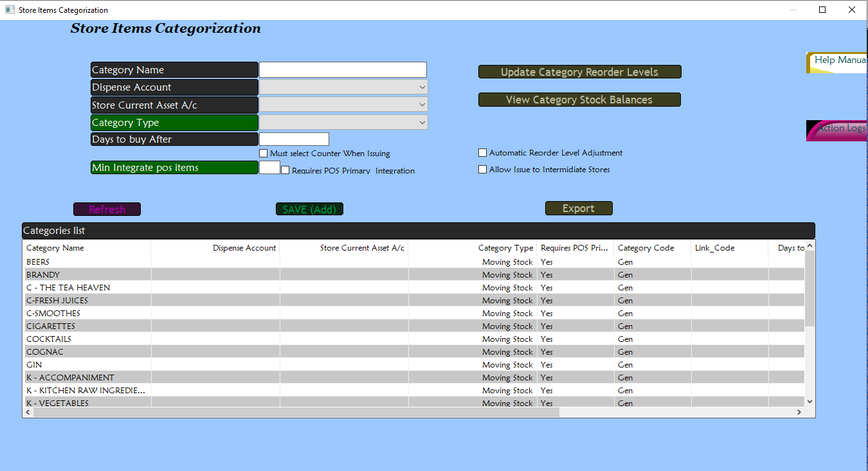Maximize the Store Items Categorization window
This screenshot has height=471, width=868.
pyautogui.click(x=822, y=10)
